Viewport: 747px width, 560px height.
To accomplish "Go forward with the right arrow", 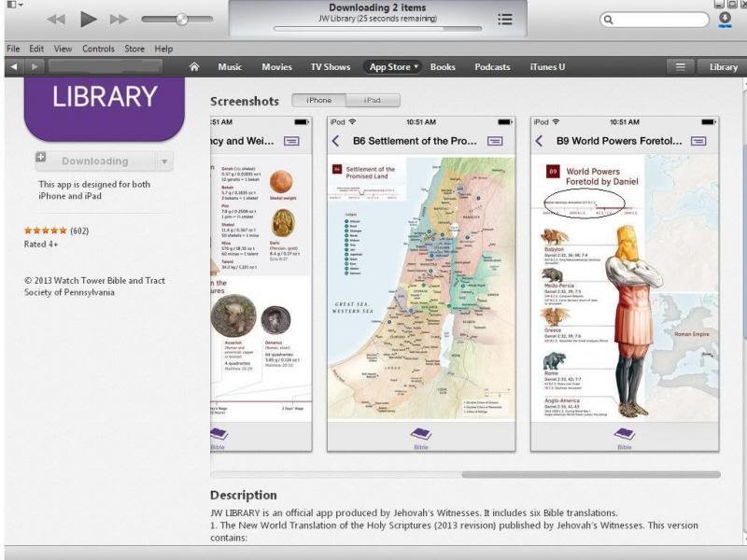I will pos(35,66).
